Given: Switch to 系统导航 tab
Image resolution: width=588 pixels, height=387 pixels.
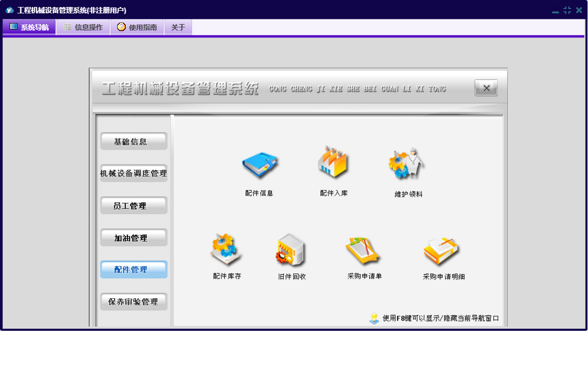Looking at the screenshot, I should 29,27.
